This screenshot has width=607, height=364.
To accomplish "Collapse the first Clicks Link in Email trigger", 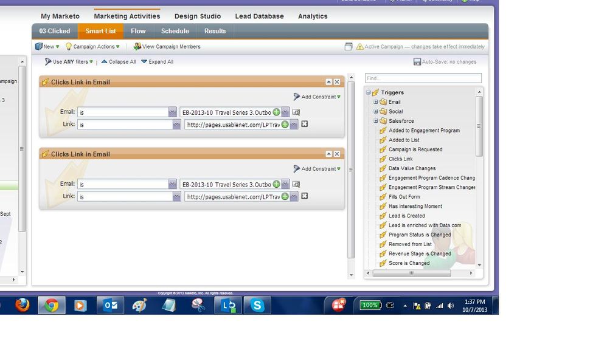I will click(329, 82).
